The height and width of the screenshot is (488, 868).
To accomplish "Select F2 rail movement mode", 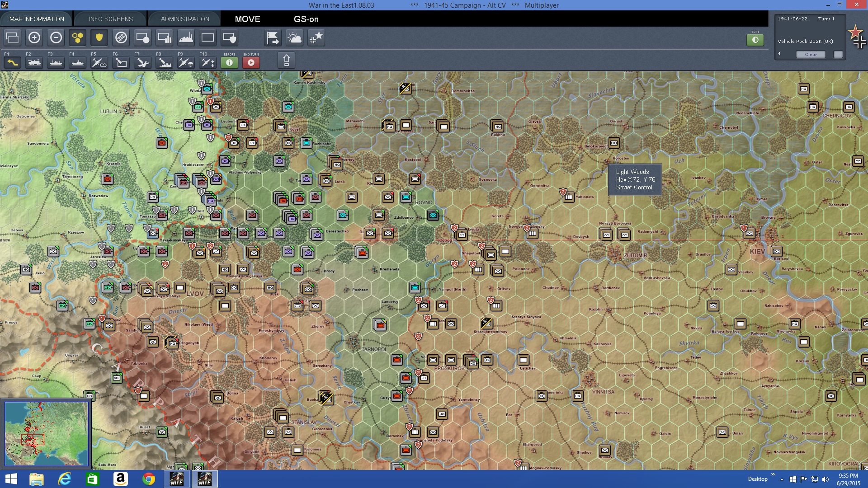I will [x=34, y=62].
